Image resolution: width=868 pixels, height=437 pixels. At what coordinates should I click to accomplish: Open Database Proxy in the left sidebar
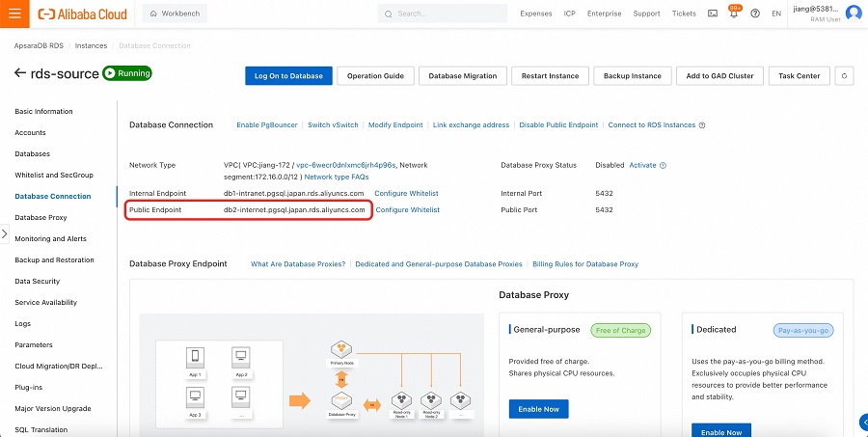click(x=41, y=217)
